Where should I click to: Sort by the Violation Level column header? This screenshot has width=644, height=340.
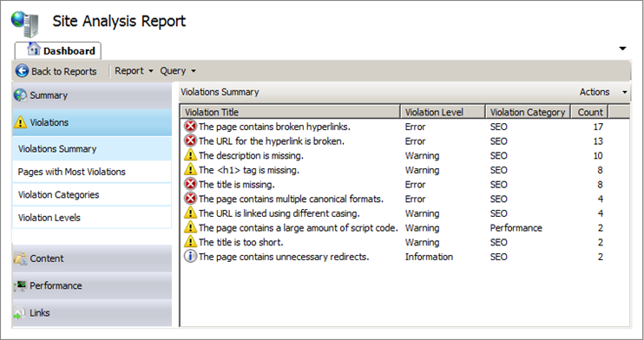click(x=443, y=112)
